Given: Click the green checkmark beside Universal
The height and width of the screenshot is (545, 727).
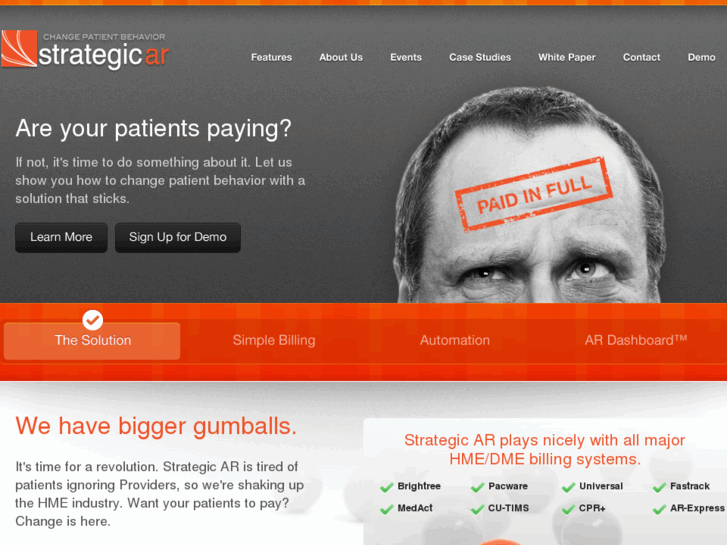Looking at the screenshot, I should 568,487.
